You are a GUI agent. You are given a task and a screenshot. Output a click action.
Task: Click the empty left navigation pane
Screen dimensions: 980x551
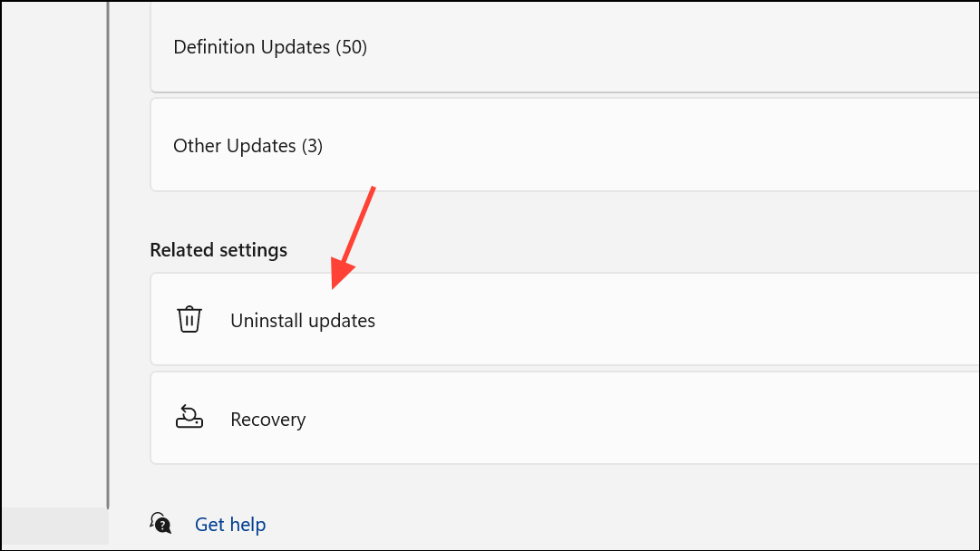click(53, 254)
